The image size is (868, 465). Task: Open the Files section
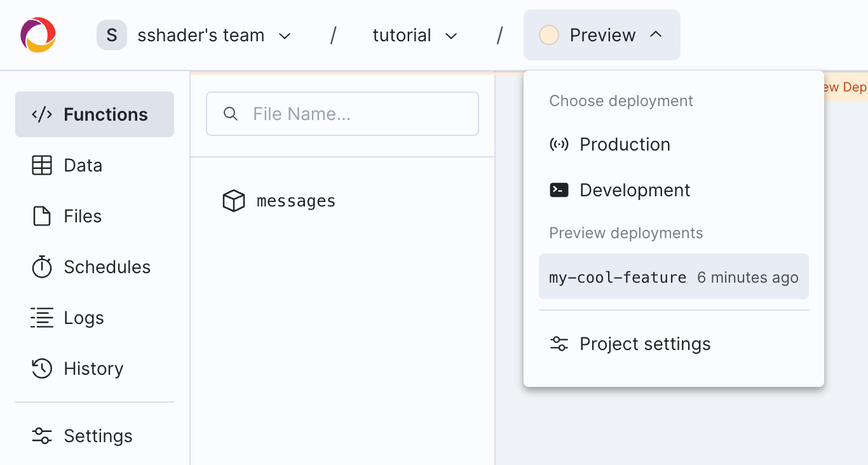95,216
